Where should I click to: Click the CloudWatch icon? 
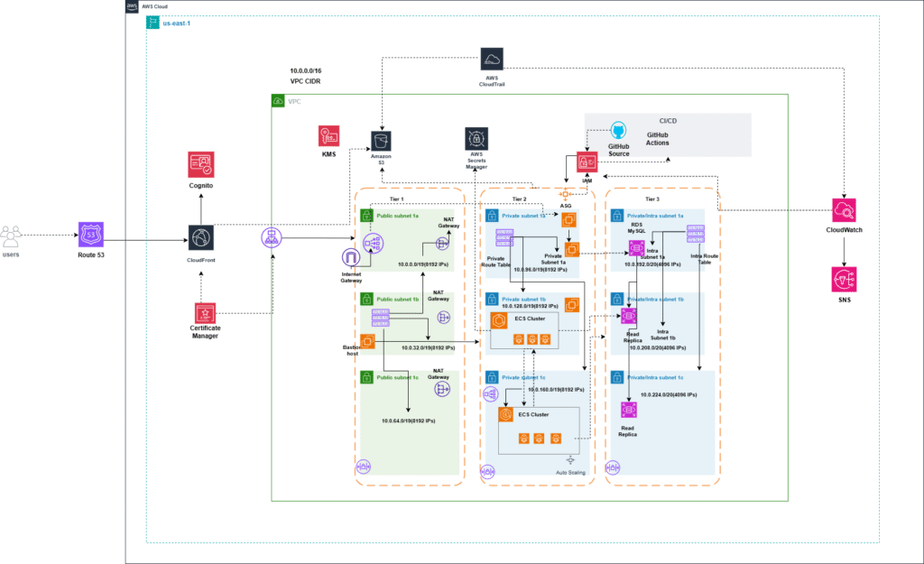[844, 210]
